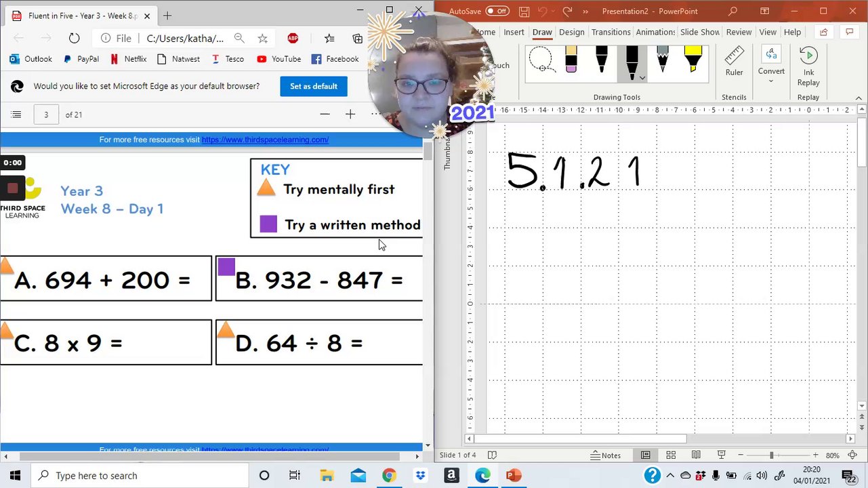This screenshot has width=868, height=488.
Task: Switch to the Draw tab
Action: [x=542, y=32]
